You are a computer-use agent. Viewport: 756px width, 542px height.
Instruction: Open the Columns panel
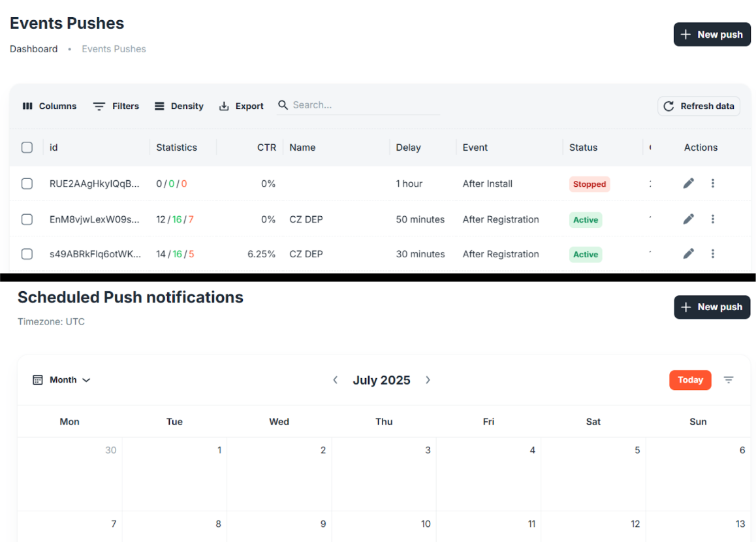tap(49, 106)
